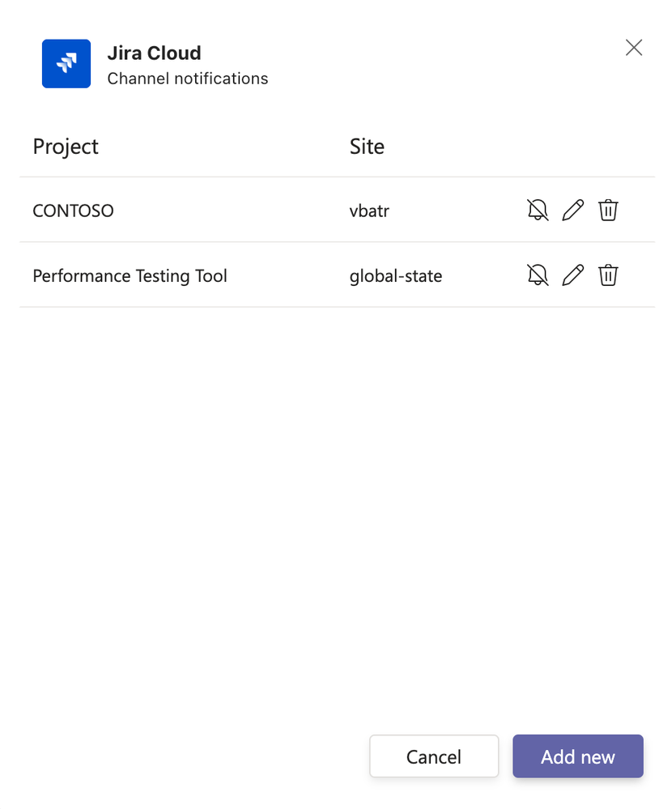Click the Site column header
The image size is (672, 809).
click(366, 147)
